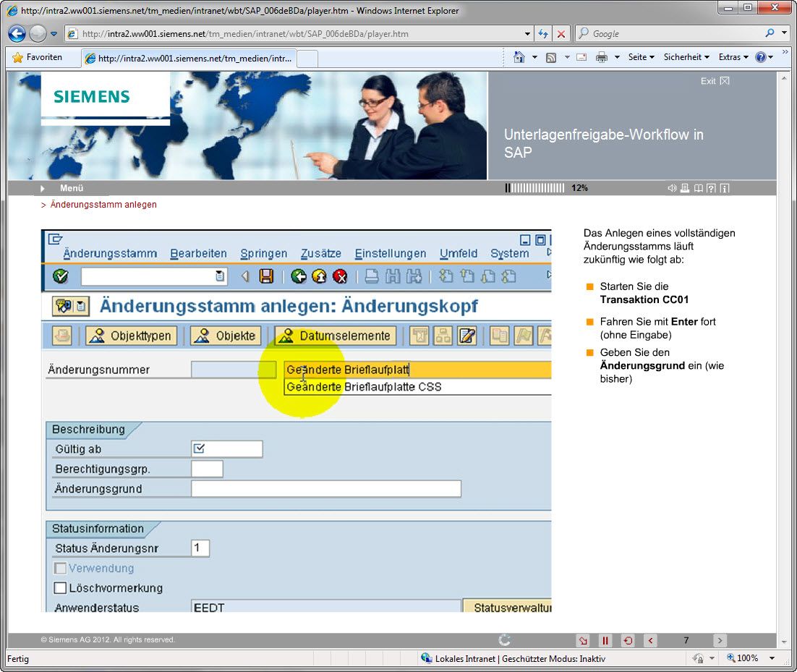Click the help question mark icon in player bar
797x672 pixels.
click(x=711, y=188)
